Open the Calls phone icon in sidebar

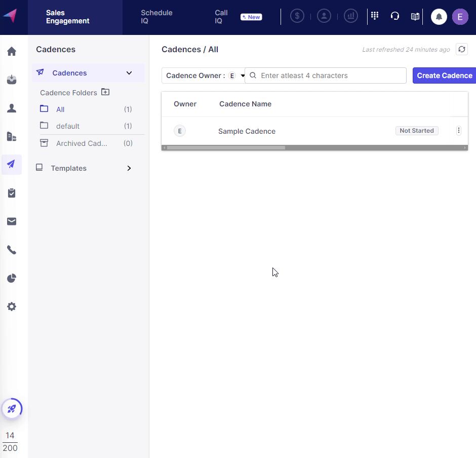[12, 250]
